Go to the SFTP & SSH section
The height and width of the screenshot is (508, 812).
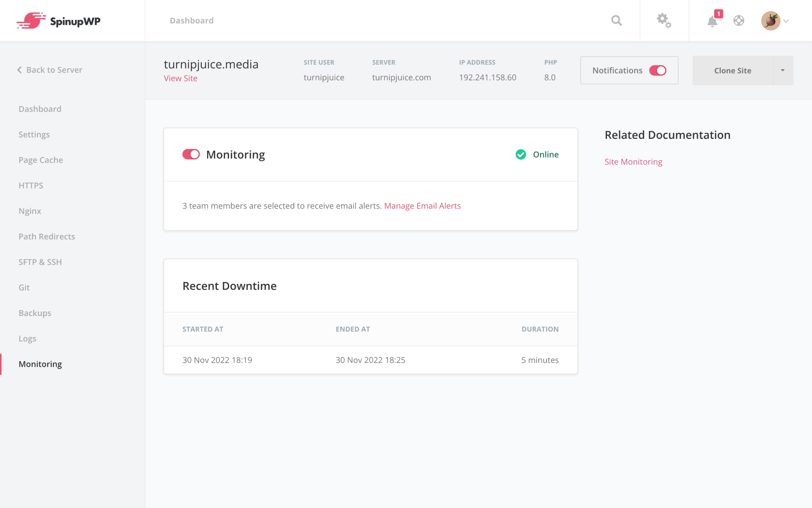click(x=40, y=262)
